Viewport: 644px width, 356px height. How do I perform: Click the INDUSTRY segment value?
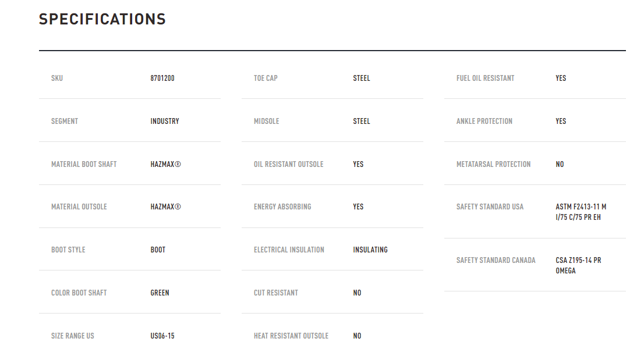pyautogui.click(x=165, y=122)
